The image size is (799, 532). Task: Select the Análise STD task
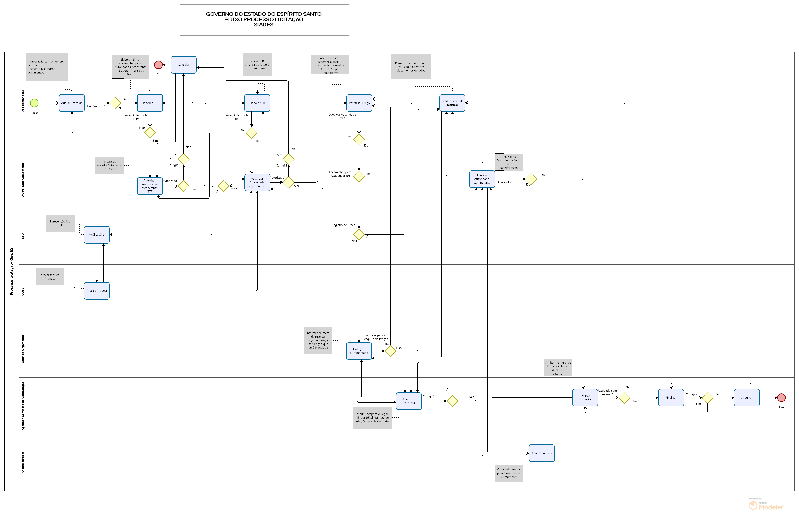97,235
